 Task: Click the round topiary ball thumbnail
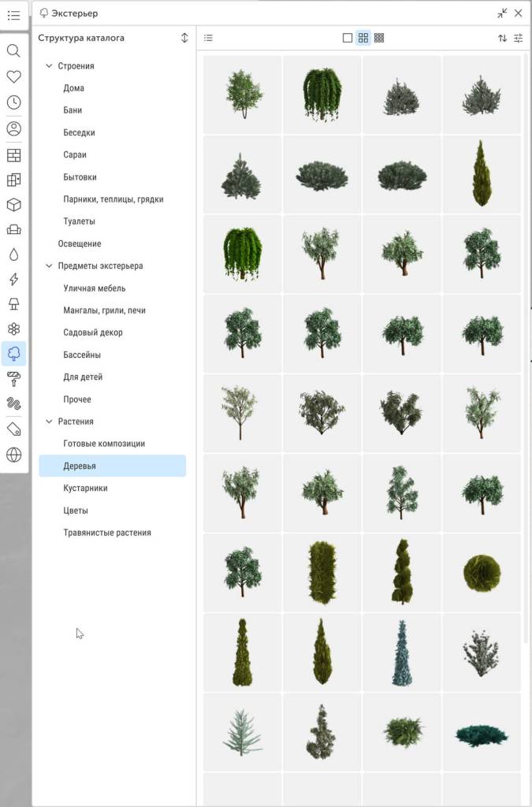(x=481, y=573)
